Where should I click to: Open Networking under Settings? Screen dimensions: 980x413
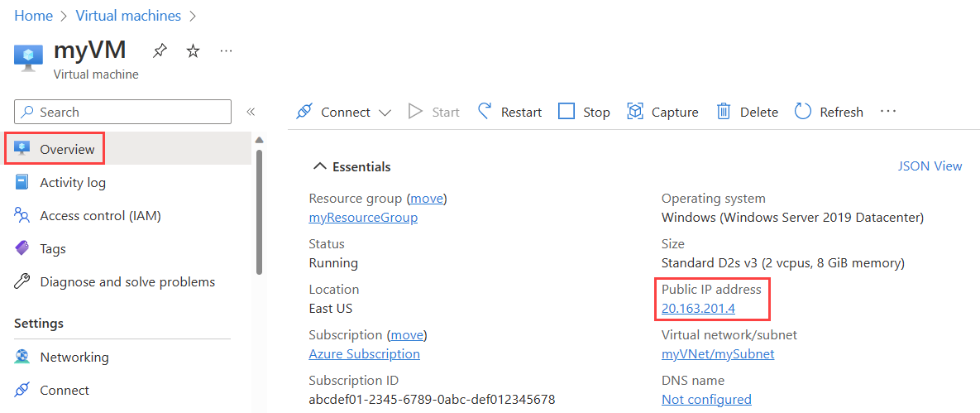[74, 358]
